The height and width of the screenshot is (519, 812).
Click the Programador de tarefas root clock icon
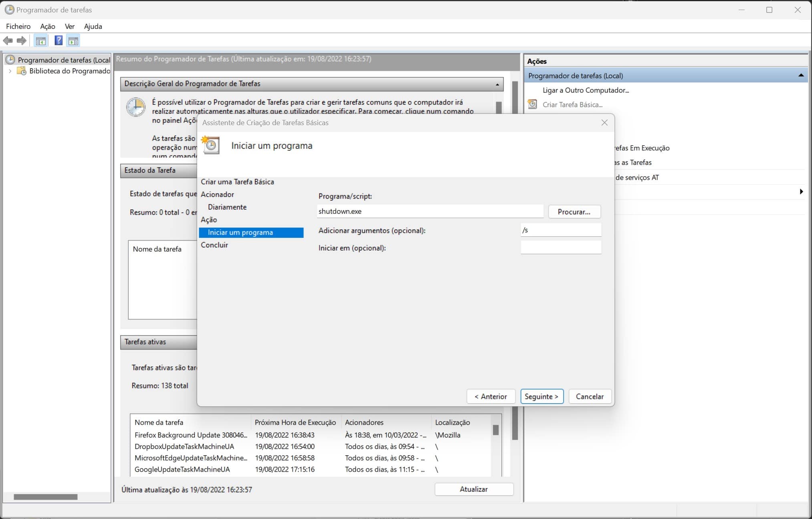[x=10, y=60]
